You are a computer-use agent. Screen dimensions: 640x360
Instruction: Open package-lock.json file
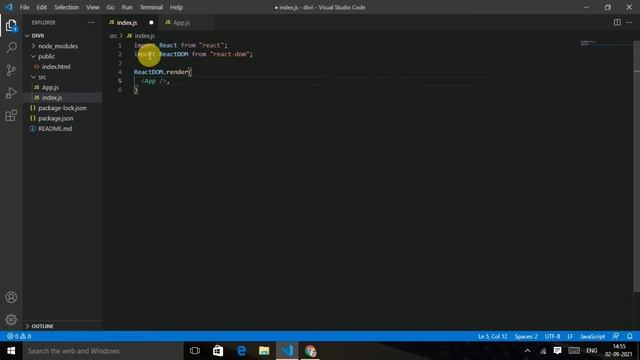(62, 108)
